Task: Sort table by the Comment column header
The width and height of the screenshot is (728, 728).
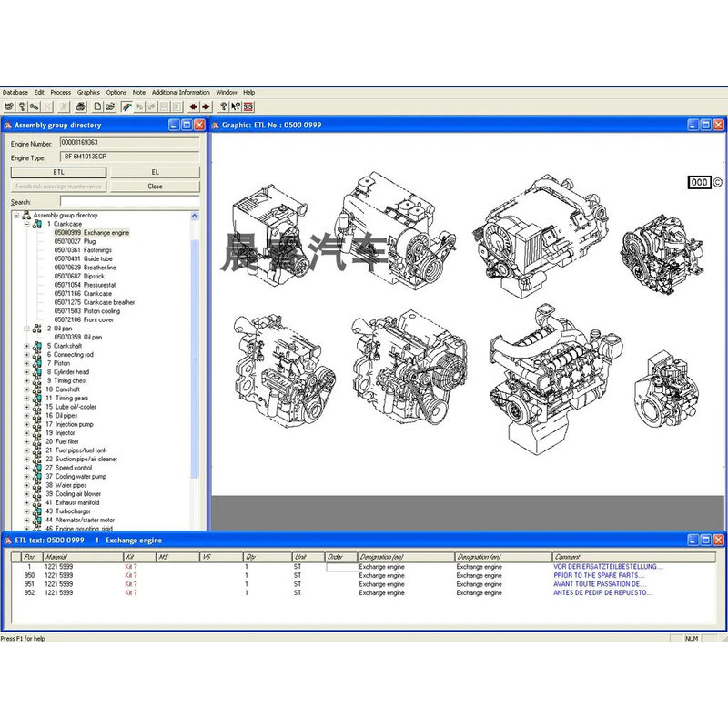Action: pyautogui.click(x=633, y=557)
